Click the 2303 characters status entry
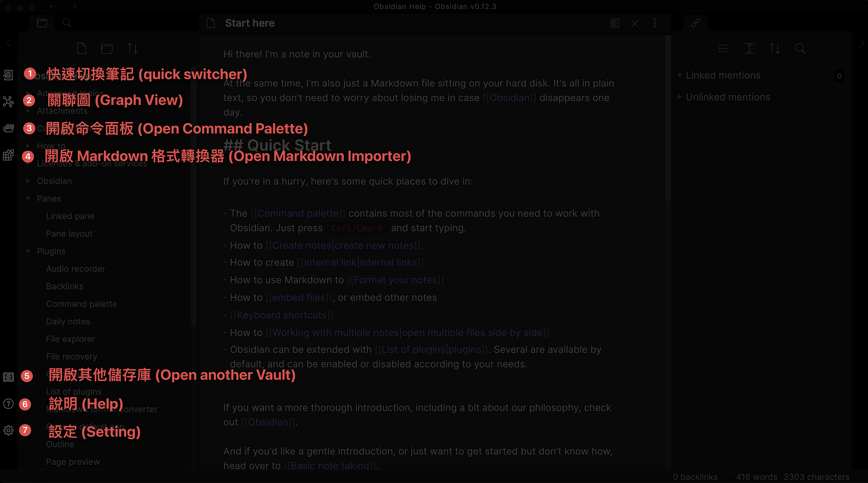This screenshot has width=868, height=483. click(816, 477)
